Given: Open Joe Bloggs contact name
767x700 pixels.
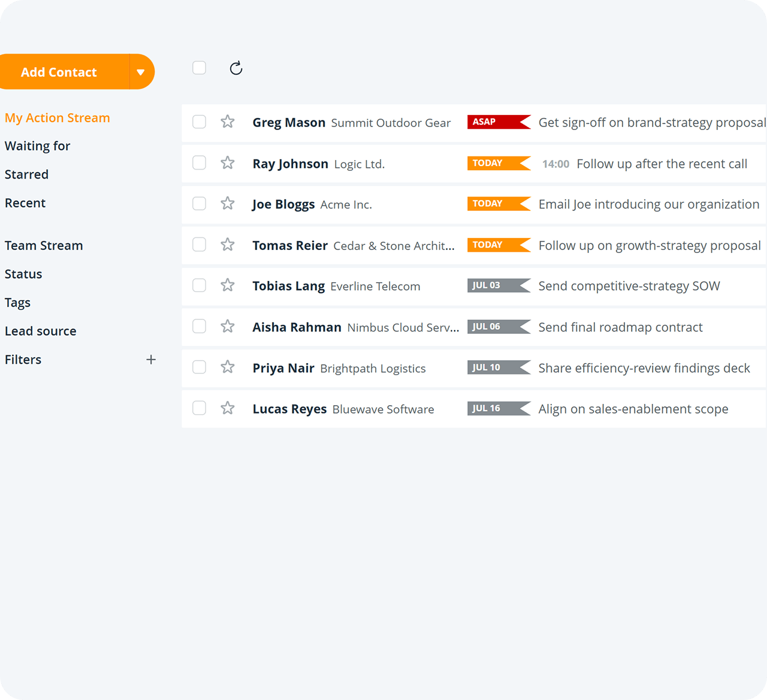Looking at the screenshot, I should (x=283, y=204).
